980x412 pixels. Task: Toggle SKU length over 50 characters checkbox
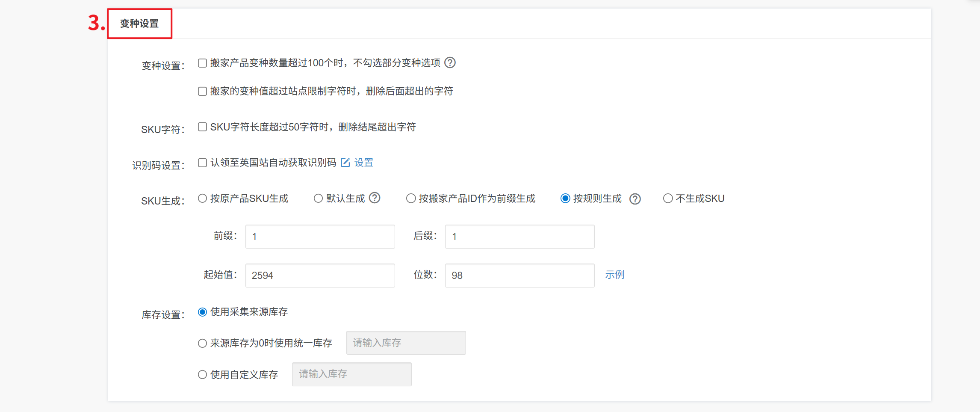tap(203, 127)
